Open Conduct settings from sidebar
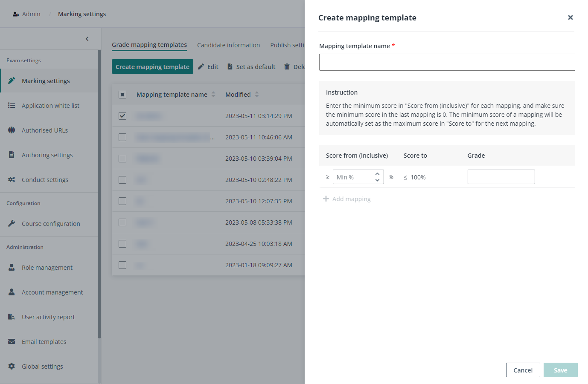 click(x=49, y=179)
